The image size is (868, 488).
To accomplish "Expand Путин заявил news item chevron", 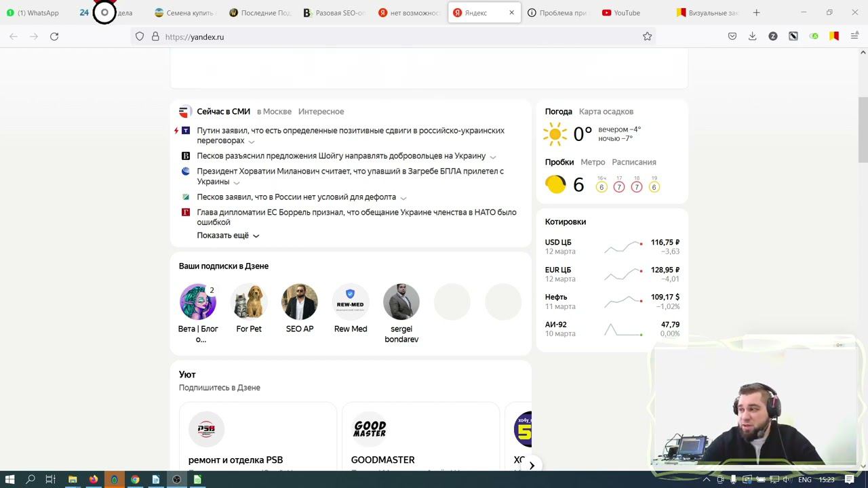I will (x=251, y=142).
